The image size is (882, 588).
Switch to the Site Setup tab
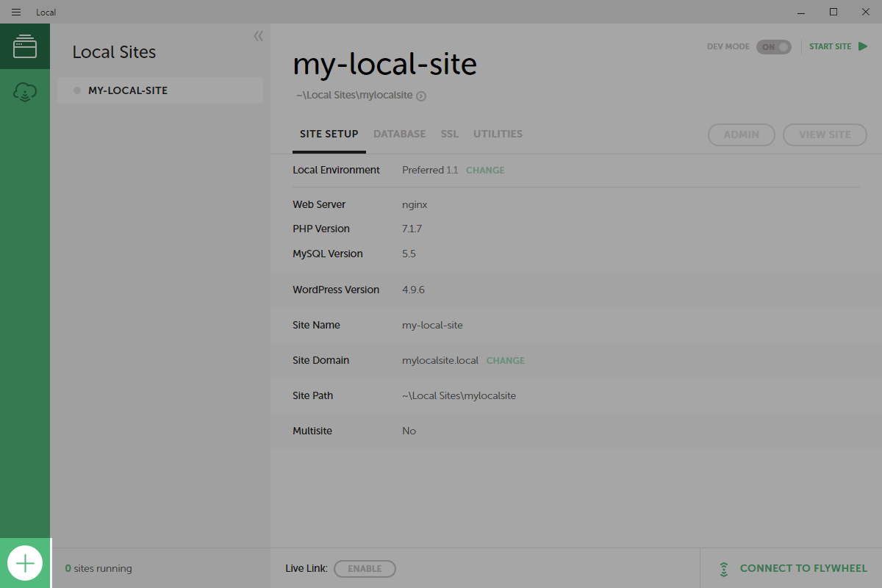coord(329,134)
